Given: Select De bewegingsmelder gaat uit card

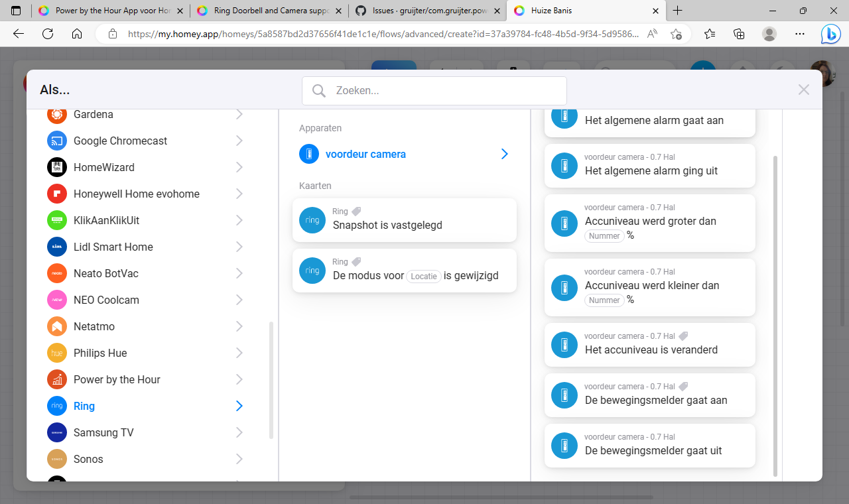Looking at the screenshot, I should (x=650, y=446).
